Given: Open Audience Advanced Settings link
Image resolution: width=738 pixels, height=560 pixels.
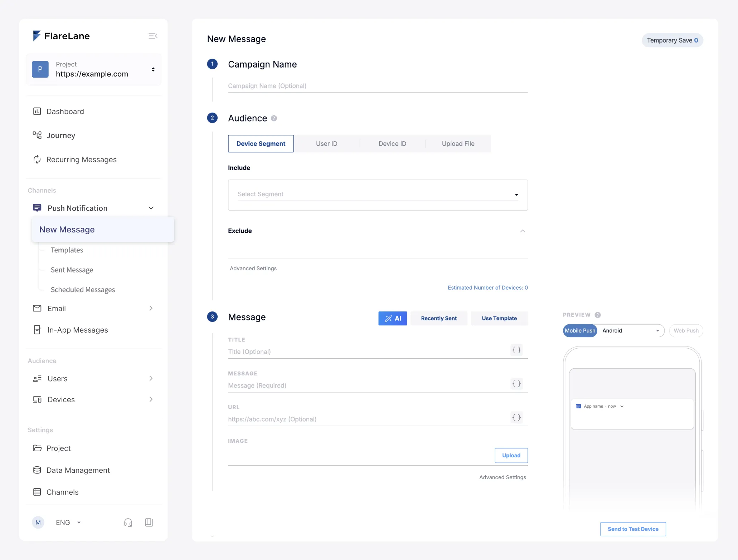Looking at the screenshot, I should coord(253,268).
